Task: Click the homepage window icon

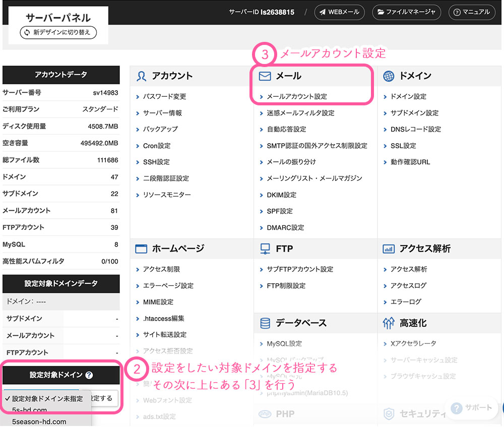Action: click(142, 249)
